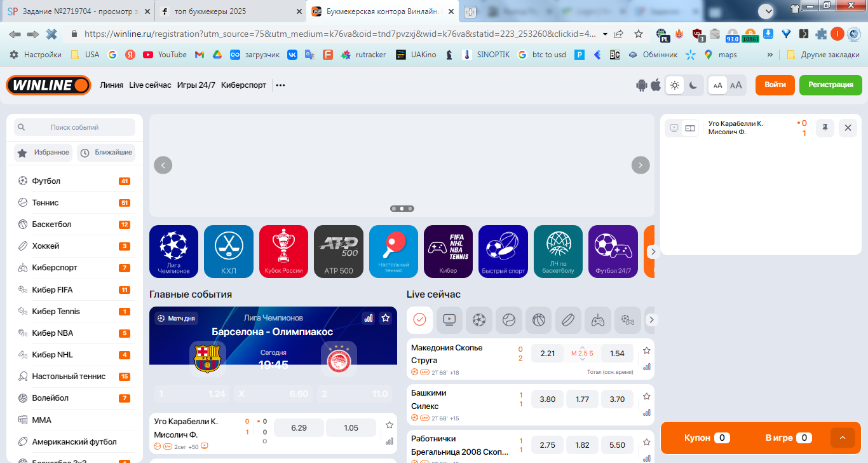Open the Ближайшие filter
The width and height of the screenshot is (868, 463).
(x=106, y=153)
